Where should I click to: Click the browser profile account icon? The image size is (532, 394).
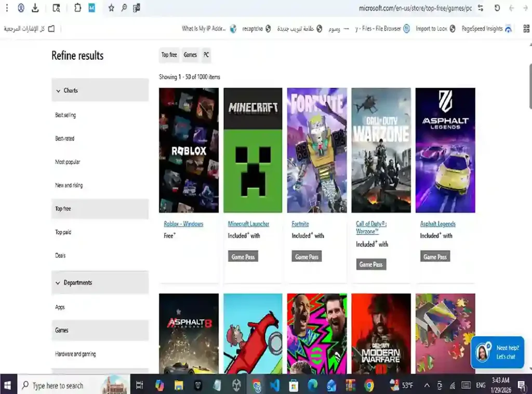(x=20, y=8)
